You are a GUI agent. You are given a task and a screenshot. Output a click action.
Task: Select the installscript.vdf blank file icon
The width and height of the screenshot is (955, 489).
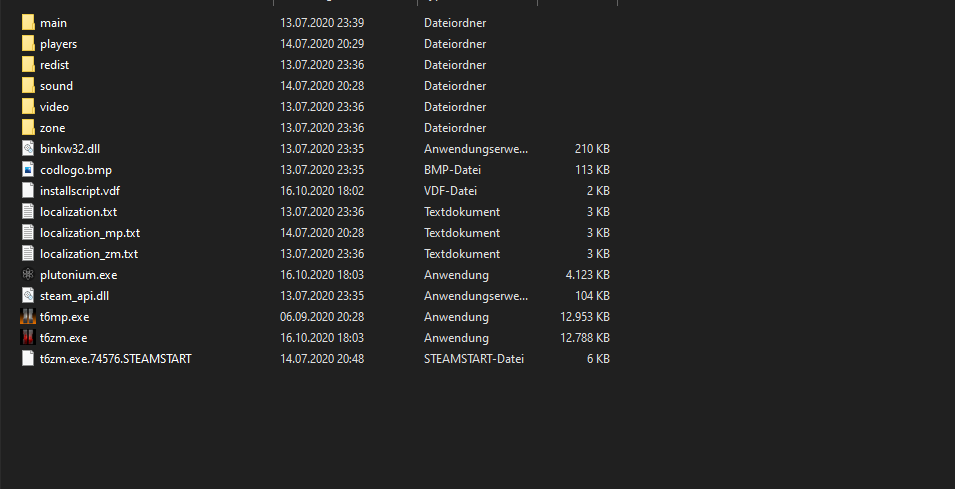28,191
